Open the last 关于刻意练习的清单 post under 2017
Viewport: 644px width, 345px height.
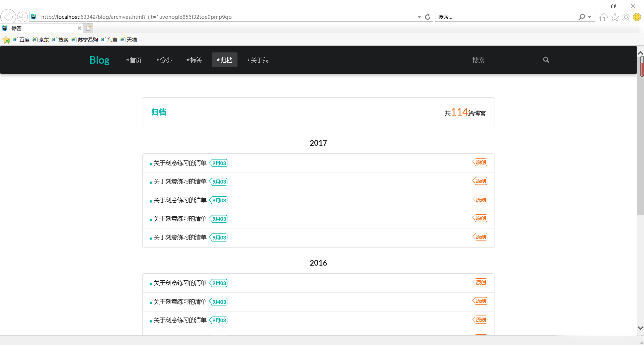point(180,237)
